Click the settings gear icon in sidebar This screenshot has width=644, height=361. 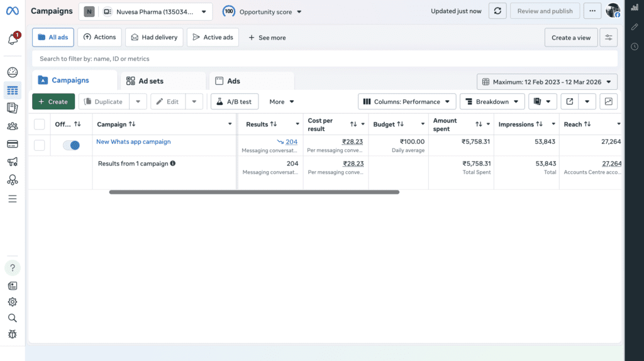tap(12, 302)
